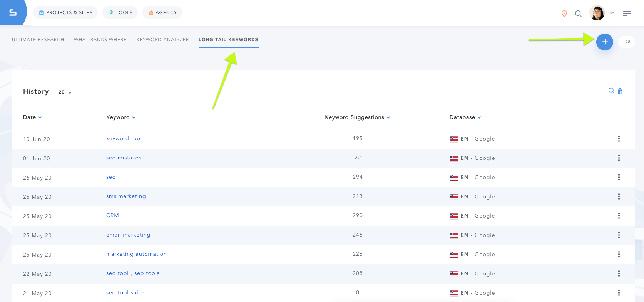
Task: Open the email marketing result link
Action: click(x=128, y=235)
